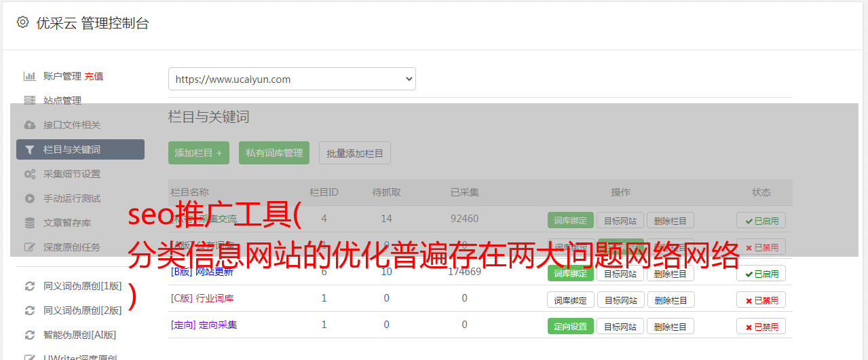Click the gear icon beside 优采云 管理控制台
Screen dimensions: 868x360
[x=22, y=22]
